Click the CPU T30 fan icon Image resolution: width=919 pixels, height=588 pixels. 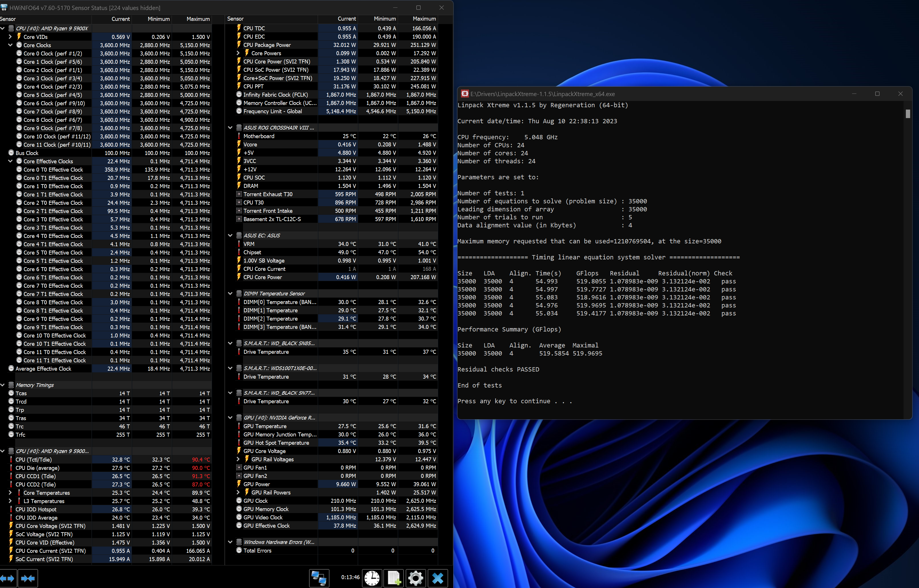pos(239,202)
